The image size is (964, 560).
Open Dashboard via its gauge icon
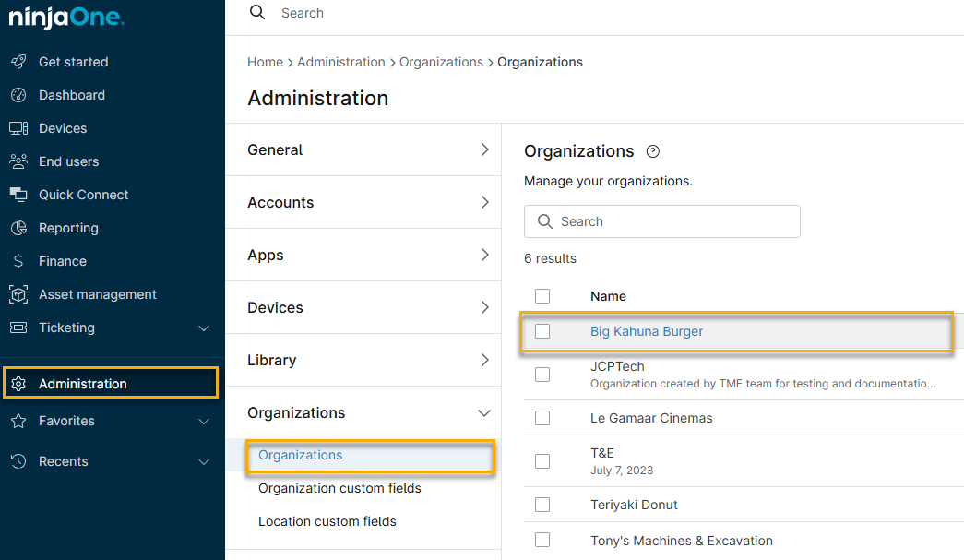pos(18,95)
